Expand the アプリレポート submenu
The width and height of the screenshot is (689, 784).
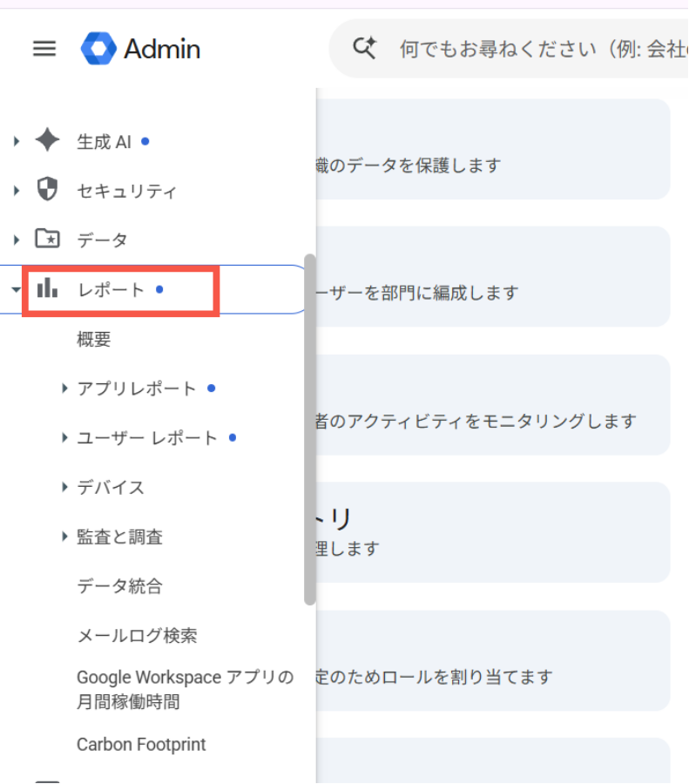click(64, 388)
